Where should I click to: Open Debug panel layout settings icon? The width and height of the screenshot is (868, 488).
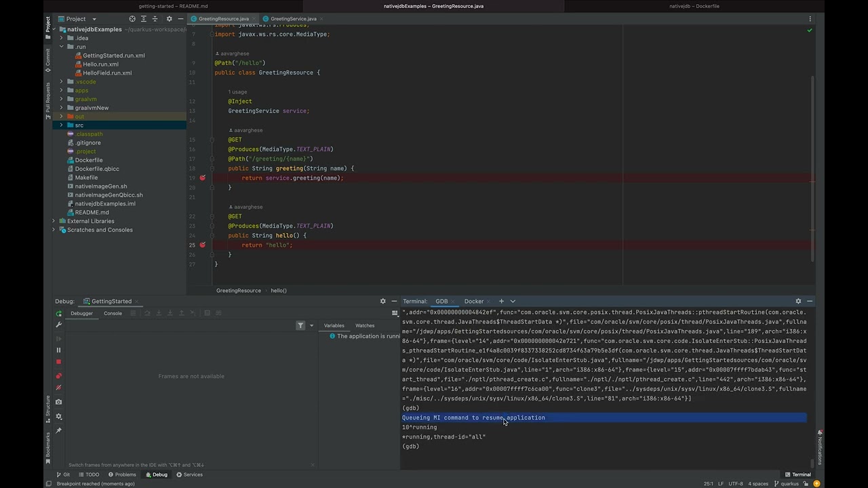coord(395,313)
